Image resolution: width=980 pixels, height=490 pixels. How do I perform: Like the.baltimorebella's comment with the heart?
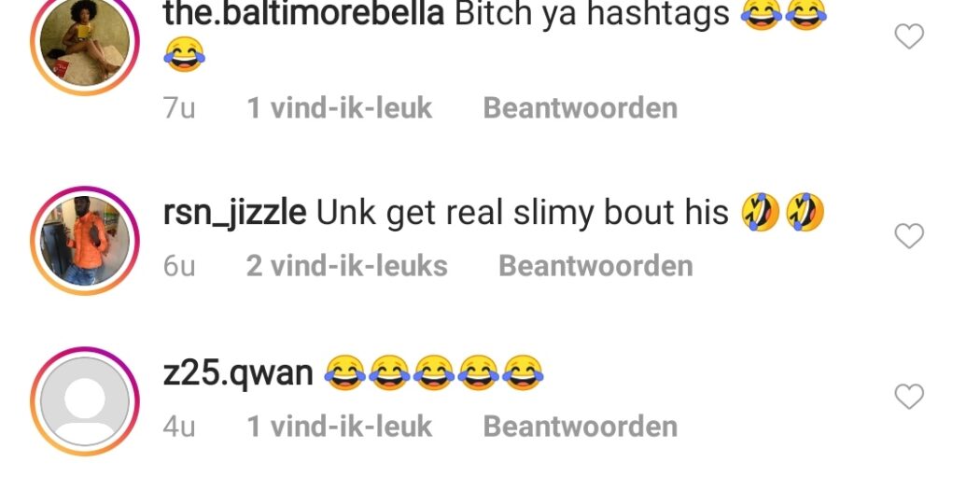pos(909,36)
